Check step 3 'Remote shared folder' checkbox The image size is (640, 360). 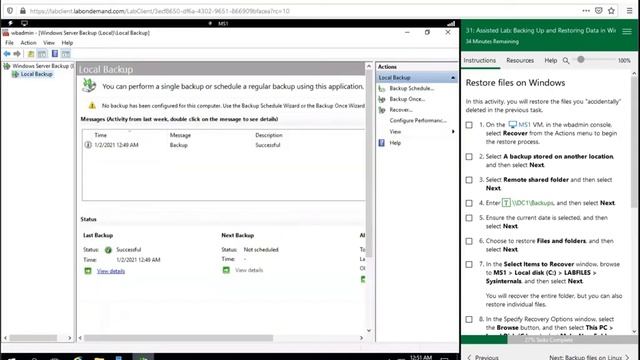469,180
